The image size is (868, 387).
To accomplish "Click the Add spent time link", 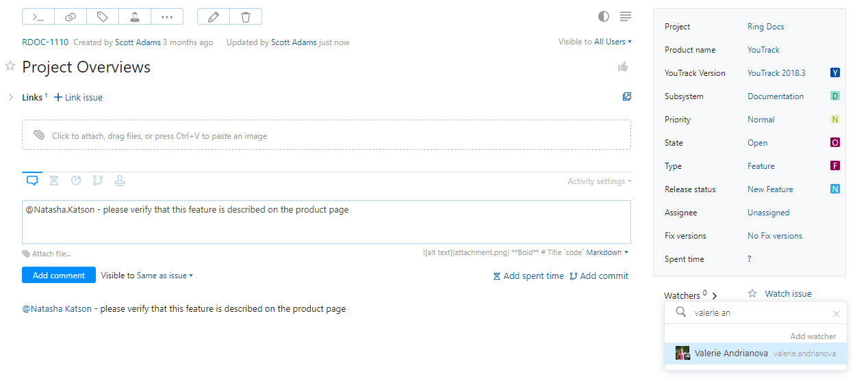I will tap(528, 276).
